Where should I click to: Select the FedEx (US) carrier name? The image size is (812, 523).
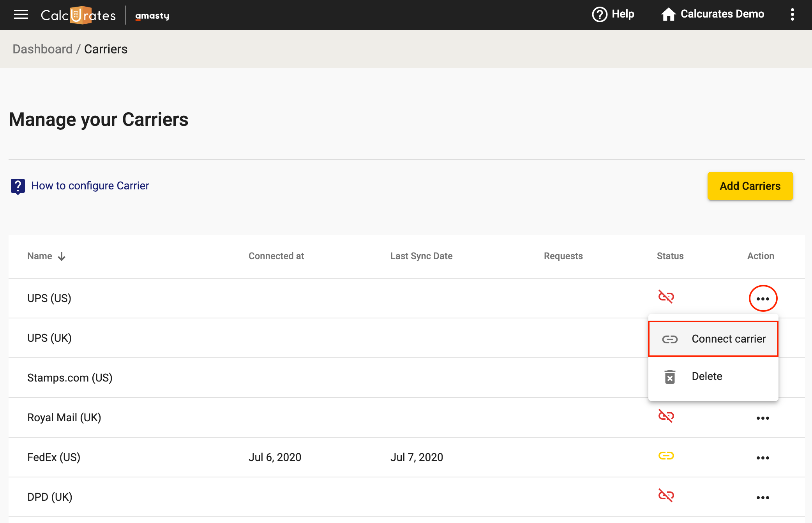tap(54, 457)
